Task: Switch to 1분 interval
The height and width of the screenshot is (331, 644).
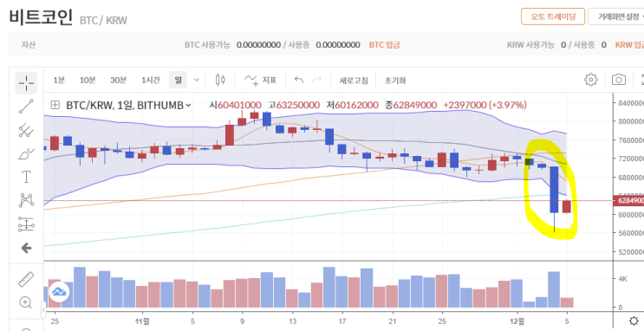Action: click(x=59, y=80)
